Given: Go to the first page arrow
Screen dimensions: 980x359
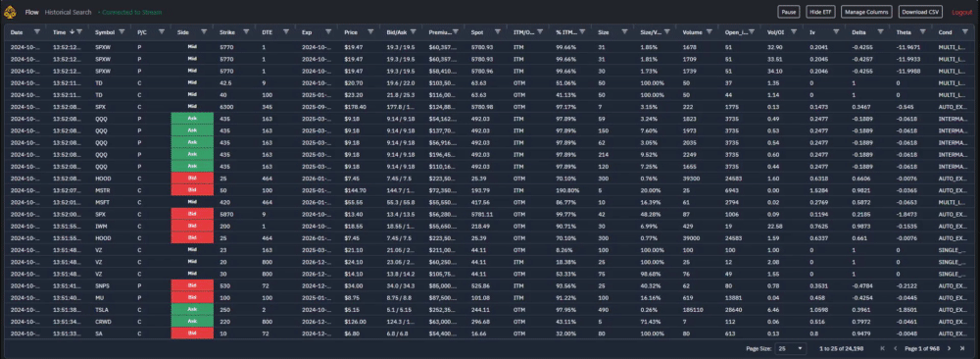Looking at the screenshot, I should click(x=883, y=348).
